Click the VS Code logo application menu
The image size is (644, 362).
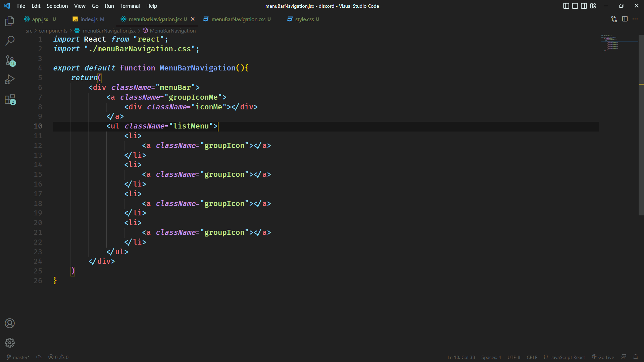[7, 6]
